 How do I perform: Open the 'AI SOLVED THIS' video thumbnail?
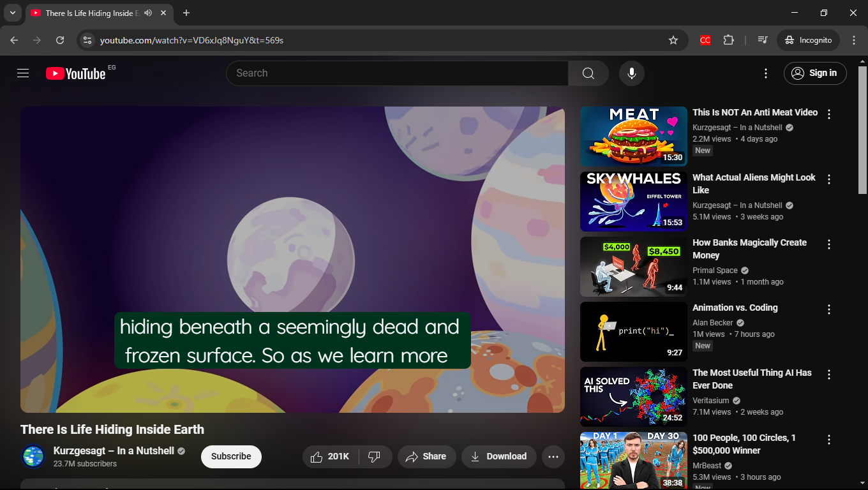(x=634, y=397)
